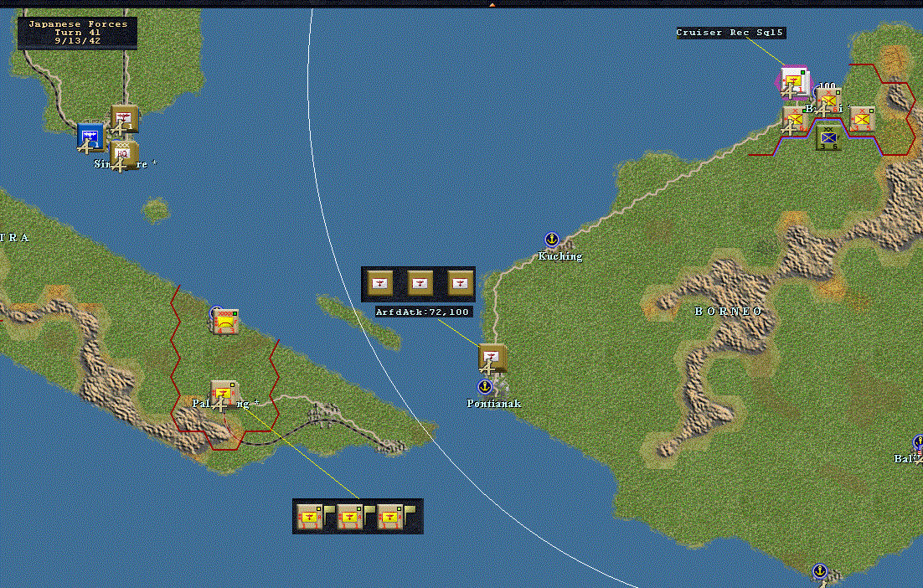
Task: Click the BORNEO map label
Action: pyautogui.click(x=729, y=311)
